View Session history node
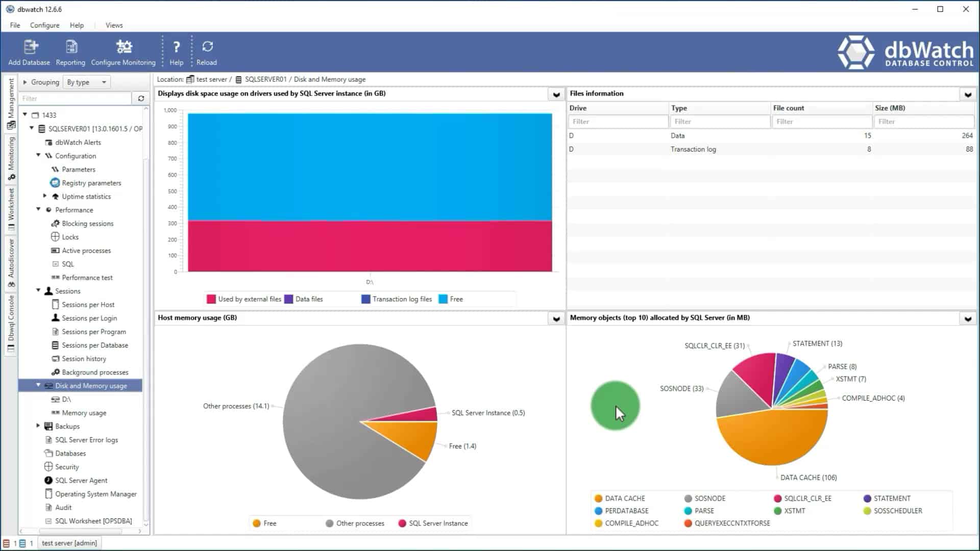The image size is (980, 551). [84, 359]
